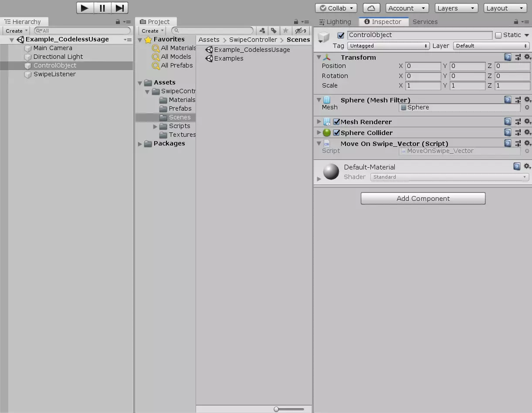Open the Tag dropdown showing Untagged
This screenshot has width=532, height=413.
389,46
